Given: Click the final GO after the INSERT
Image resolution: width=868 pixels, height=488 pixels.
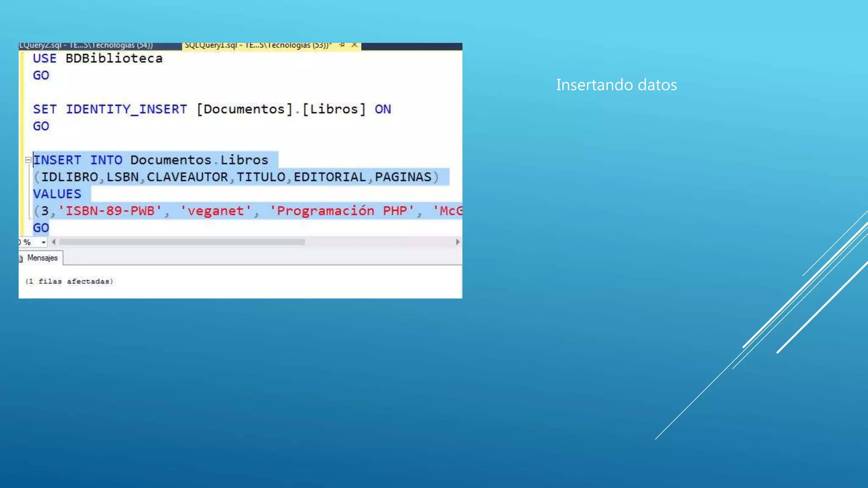Looking at the screenshot, I should point(41,228).
